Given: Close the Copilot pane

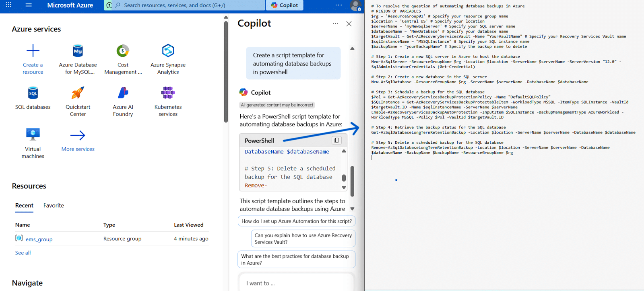Looking at the screenshot, I should point(349,24).
